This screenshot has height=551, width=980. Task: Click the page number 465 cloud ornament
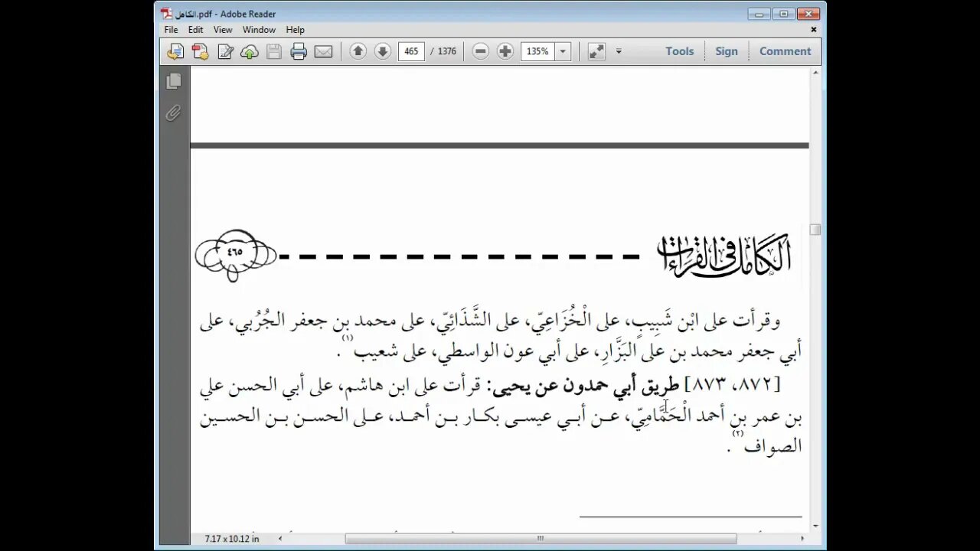pos(235,256)
